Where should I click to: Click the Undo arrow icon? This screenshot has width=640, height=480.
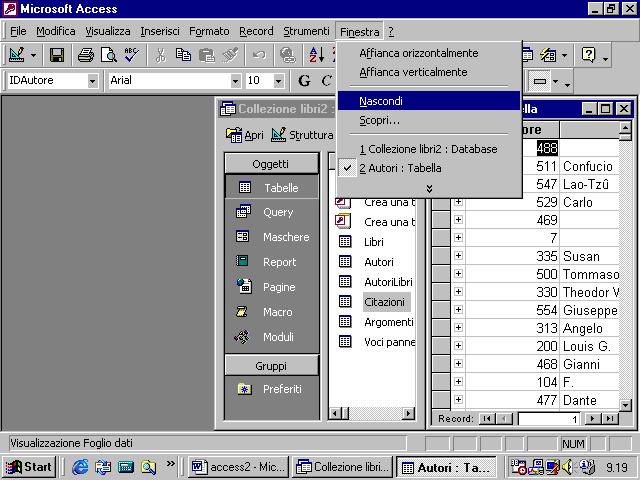coord(259,54)
